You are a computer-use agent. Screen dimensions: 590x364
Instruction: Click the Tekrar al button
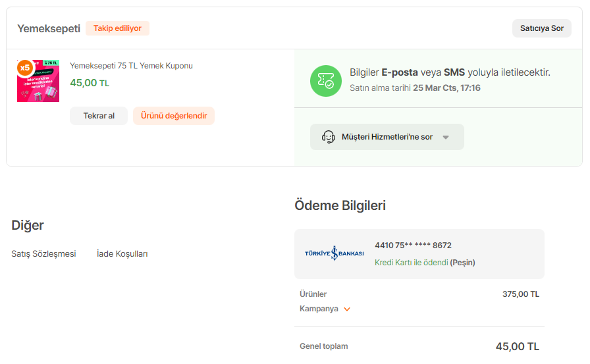pyautogui.click(x=99, y=116)
